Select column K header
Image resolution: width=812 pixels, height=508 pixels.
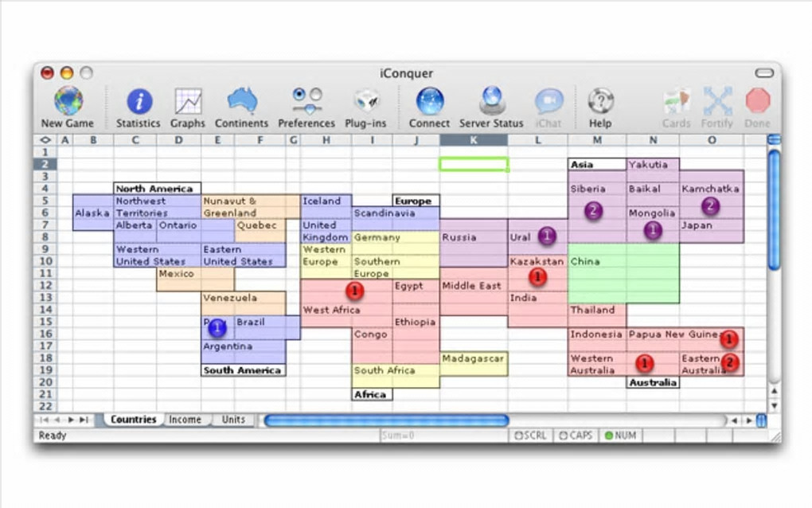pyautogui.click(x=474, y=140)
